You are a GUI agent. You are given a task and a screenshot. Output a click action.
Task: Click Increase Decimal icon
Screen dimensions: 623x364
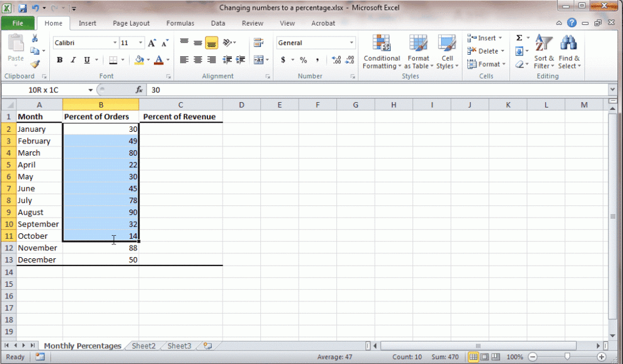point(336,60)
